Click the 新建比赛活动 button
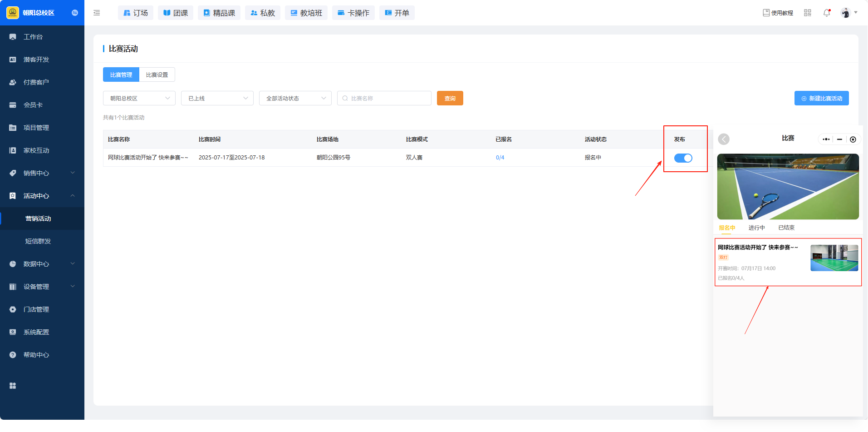Viewport: 868px width, 432px height. coord(821,98)
